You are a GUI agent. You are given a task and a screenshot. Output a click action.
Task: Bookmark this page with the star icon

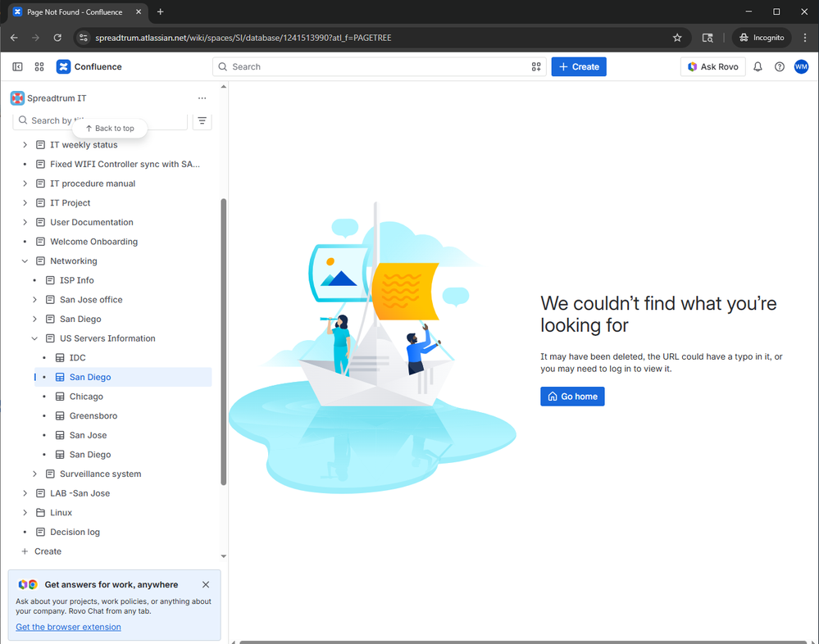(677, 38)
